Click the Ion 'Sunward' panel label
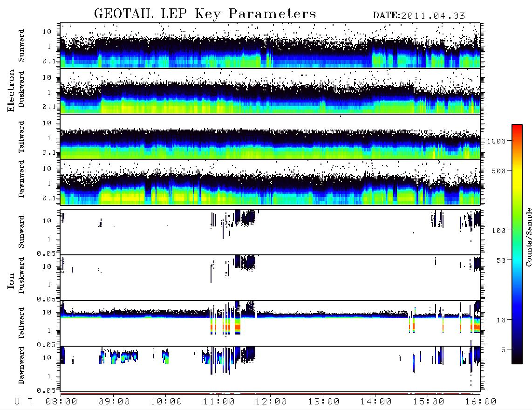This screenshot has width=532, height=410. (x=21, y=232)
